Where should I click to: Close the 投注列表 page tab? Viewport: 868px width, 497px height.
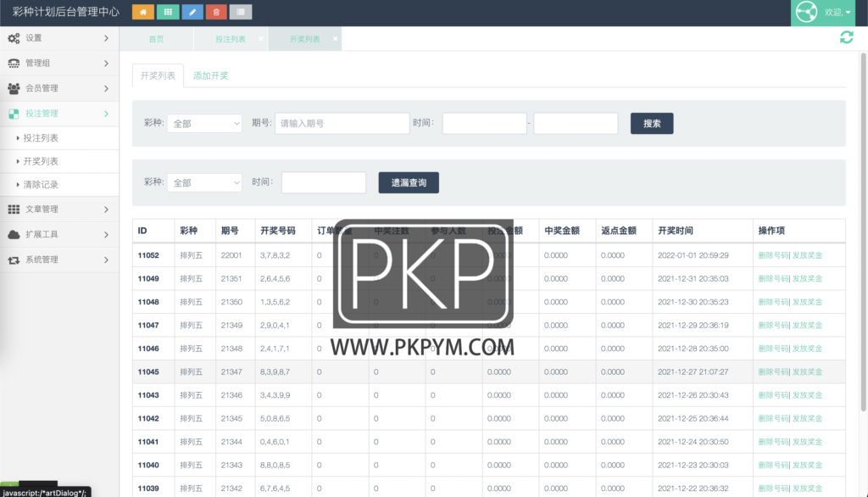(x=261, y=38)
